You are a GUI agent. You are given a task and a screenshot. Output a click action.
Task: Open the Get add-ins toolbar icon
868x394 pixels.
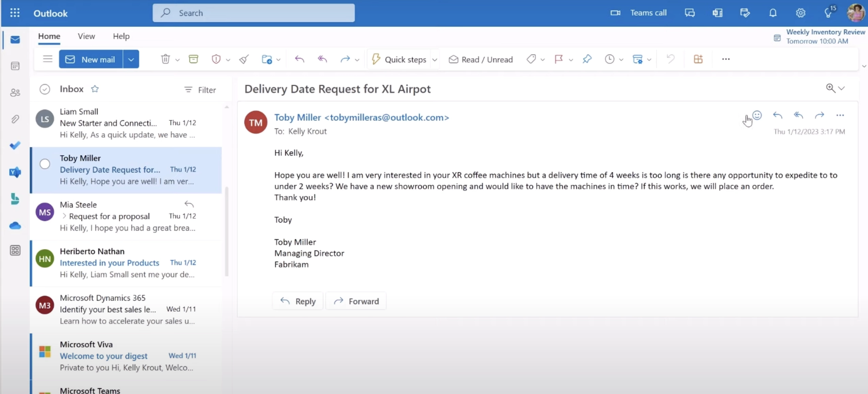pos(698,59)
